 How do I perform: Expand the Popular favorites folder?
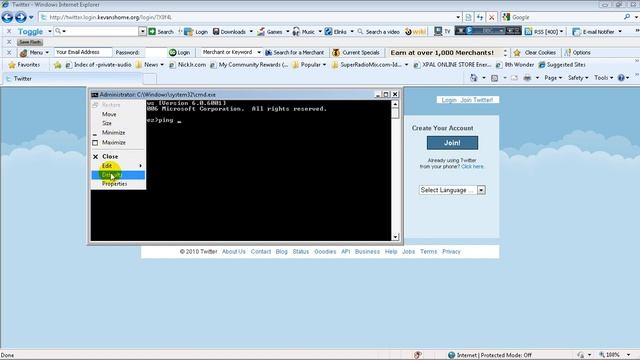click(309, 64)
